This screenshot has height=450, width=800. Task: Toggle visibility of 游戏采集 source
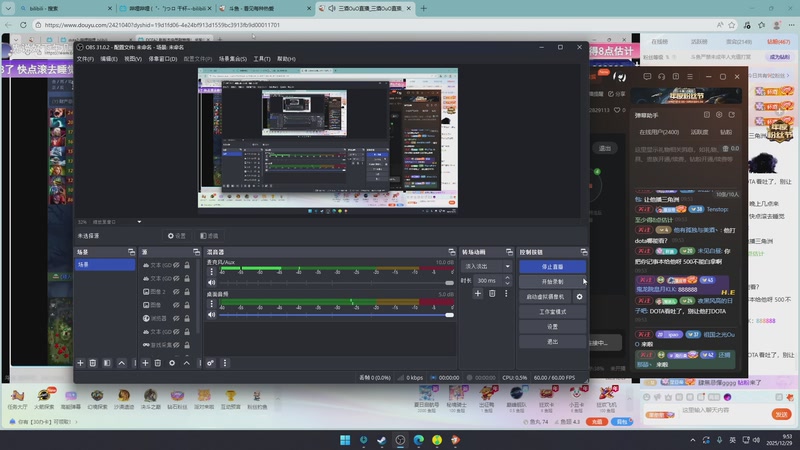(x=176, y=345)
